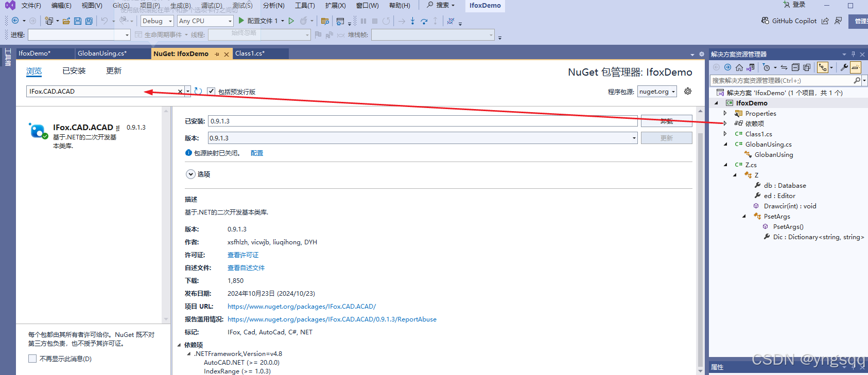Click Solution Explorer forward arrow icon
868x375 pixels.
[x=727, y=67]
